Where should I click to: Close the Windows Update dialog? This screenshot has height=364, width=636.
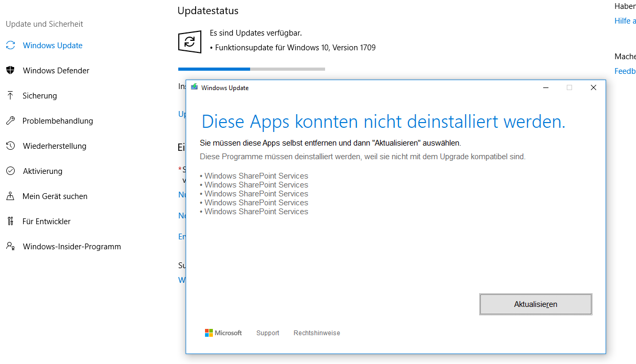coord(594,87)
